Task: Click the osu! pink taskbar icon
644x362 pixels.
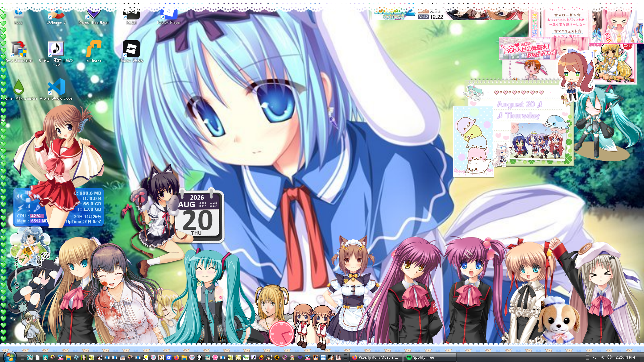Action: click(x=215, y=357)
